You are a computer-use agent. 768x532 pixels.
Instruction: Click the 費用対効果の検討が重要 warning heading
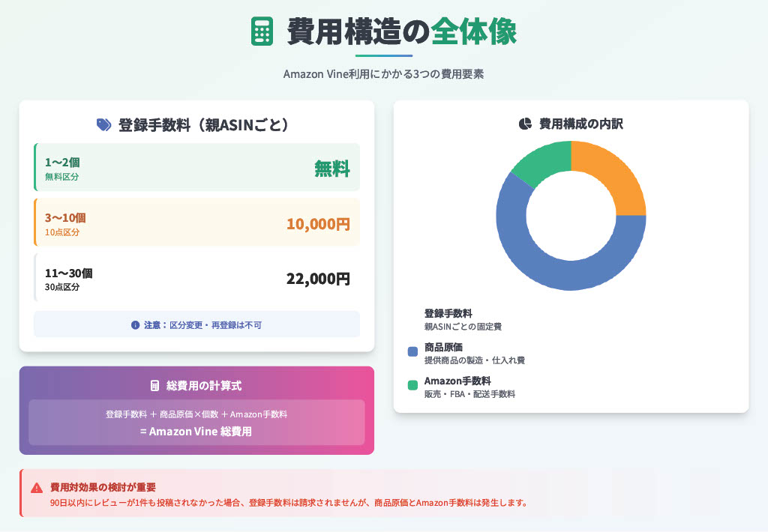[103, 487]
